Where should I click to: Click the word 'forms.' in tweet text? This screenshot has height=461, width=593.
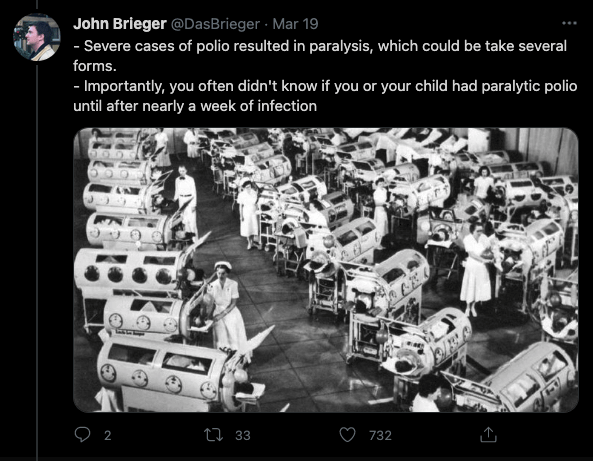click(95, 66)
